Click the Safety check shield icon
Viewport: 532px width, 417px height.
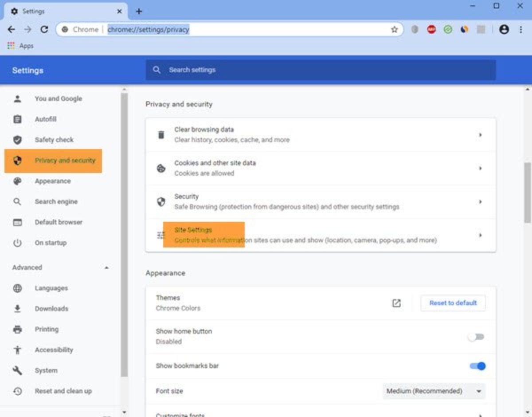coord(17,140)
